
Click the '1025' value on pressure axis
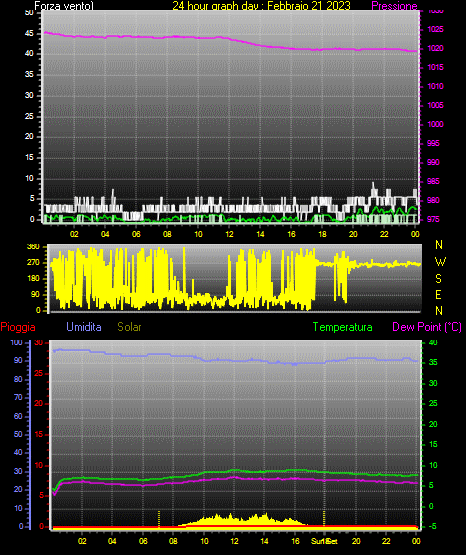coord(435,29)
